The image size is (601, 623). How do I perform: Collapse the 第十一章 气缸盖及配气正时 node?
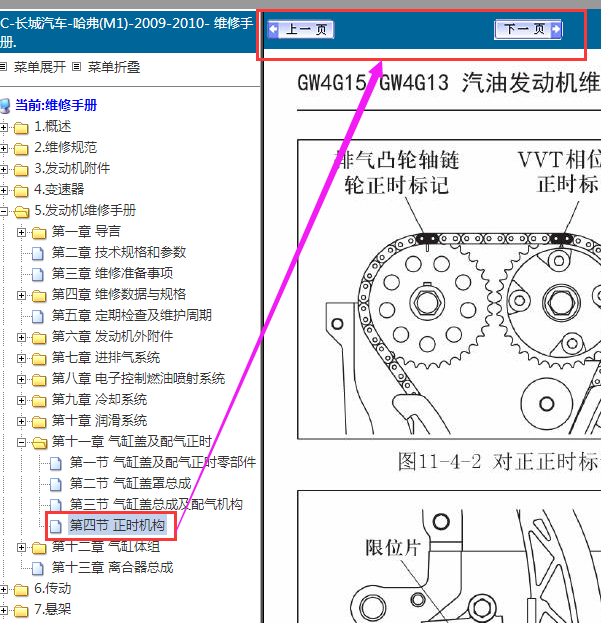(x=21, y=443)
